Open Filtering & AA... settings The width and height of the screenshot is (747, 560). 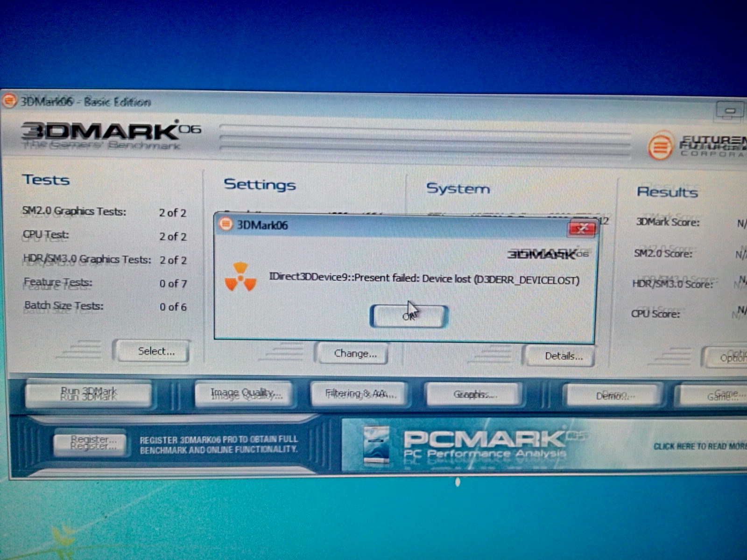(359, 394)
